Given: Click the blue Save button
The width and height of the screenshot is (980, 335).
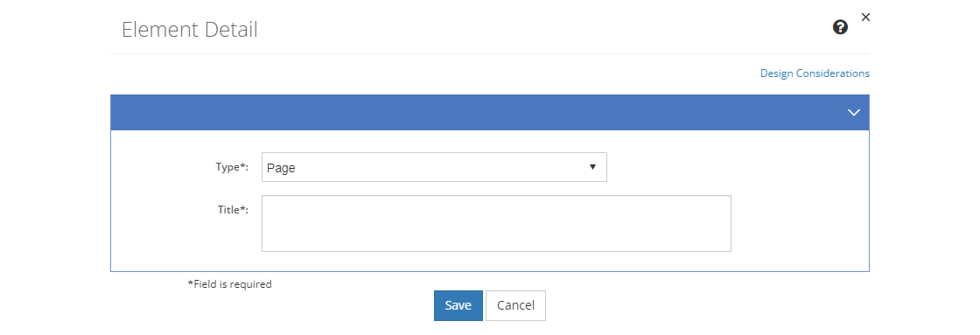Looking at the screenshot, I should pyautogui.click(x=458, y=305).
